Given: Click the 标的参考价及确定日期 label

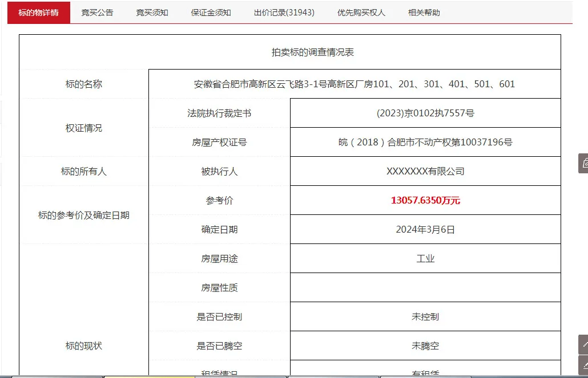Looking at the screenshot, I should tap(83, 215).
